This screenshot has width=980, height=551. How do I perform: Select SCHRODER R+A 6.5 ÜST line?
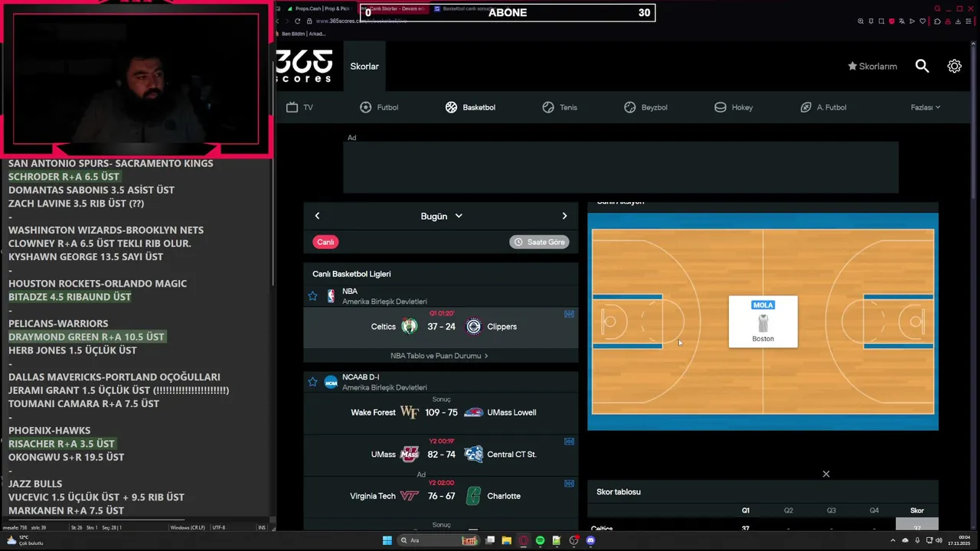pyautogui.click(x=64, y=177)
